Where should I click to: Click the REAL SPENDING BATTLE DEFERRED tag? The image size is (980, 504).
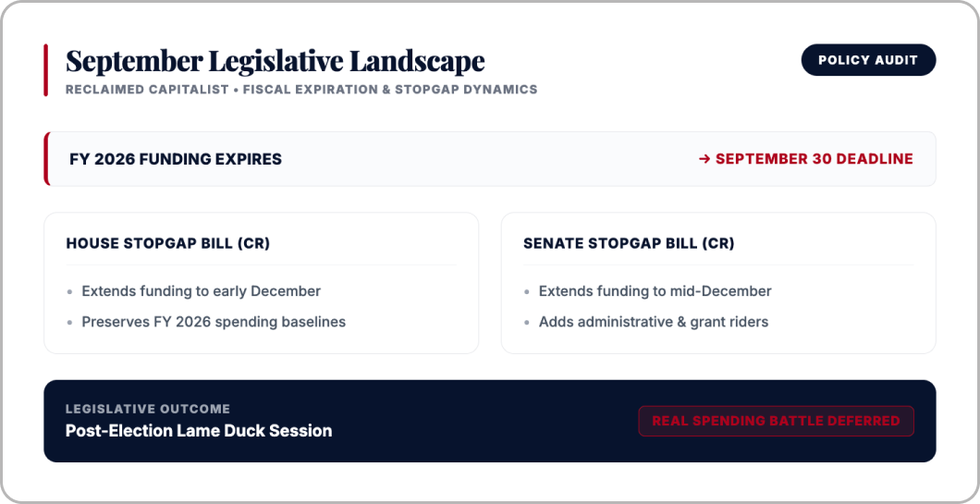(776, 421)
